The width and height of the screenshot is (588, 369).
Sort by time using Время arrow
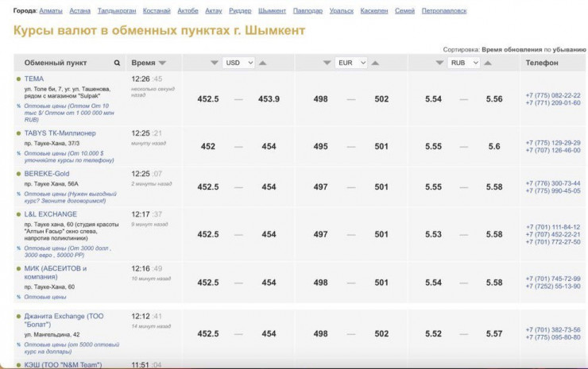pos(162,63)
